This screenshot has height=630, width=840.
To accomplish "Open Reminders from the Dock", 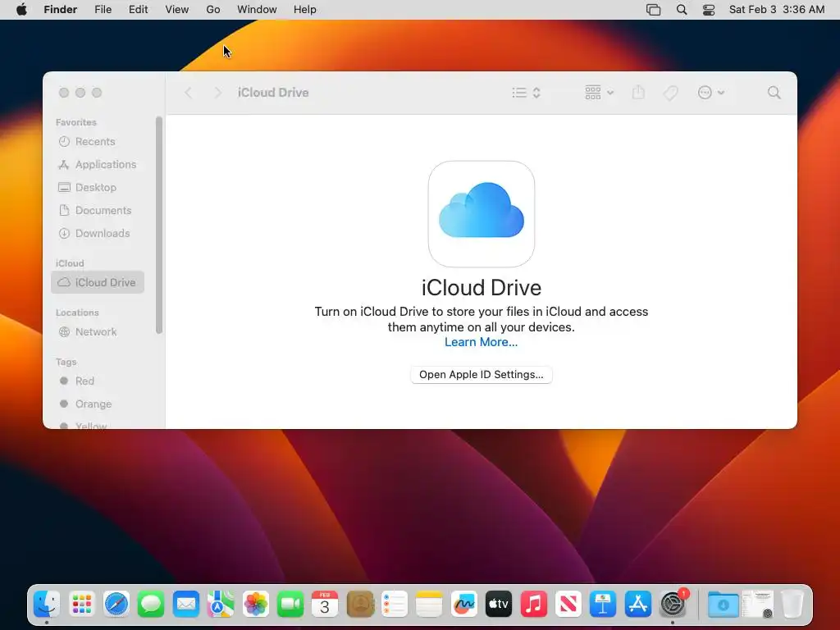I will pyautogui.click(x=395, y=605).
